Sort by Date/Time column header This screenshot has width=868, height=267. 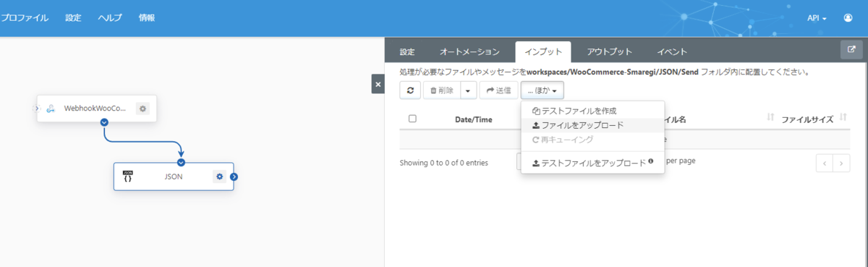[473, 119]
